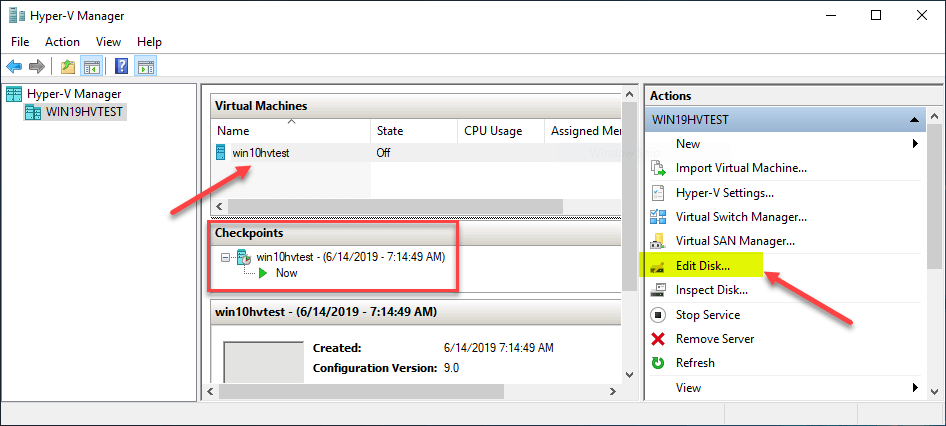Image resolution: width=946 pixels, height=426 pixels.
Task: Click the red X Remove Server icon
Action: pos(658,339)
